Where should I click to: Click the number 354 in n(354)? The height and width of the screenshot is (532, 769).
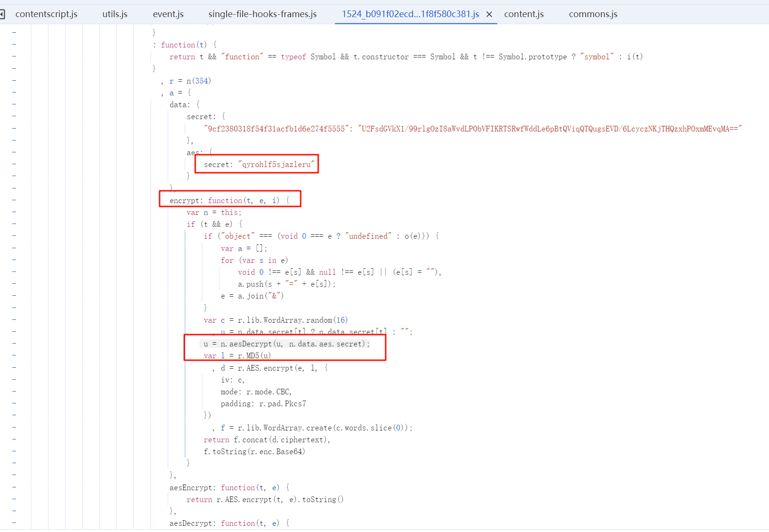pyautogui.click(x=202, y=81)
